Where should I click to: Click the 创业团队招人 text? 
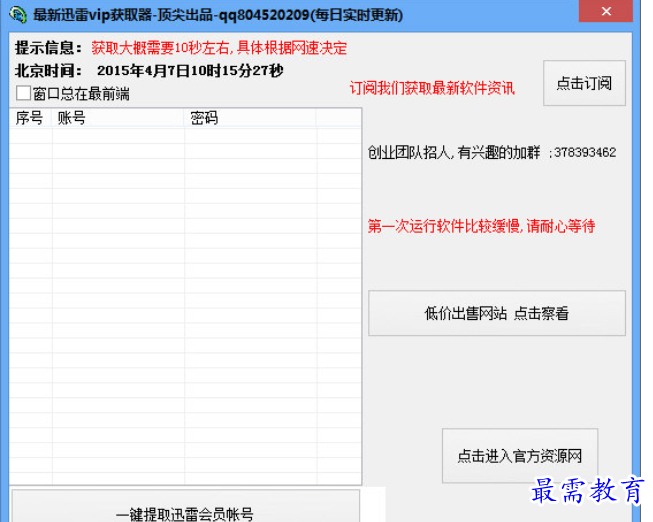tap(454, 152)
